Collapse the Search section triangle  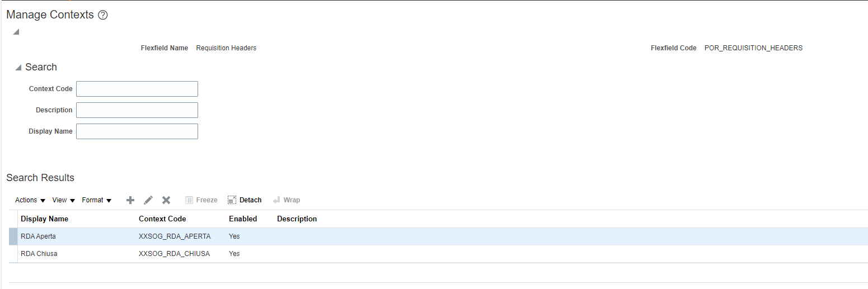[x=18, y=68]
